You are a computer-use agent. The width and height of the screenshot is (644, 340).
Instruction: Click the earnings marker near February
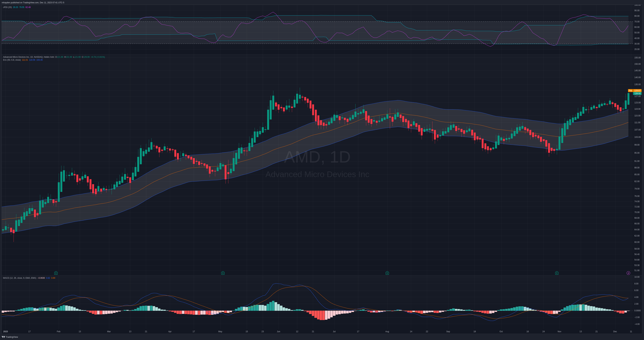point(56,273)
